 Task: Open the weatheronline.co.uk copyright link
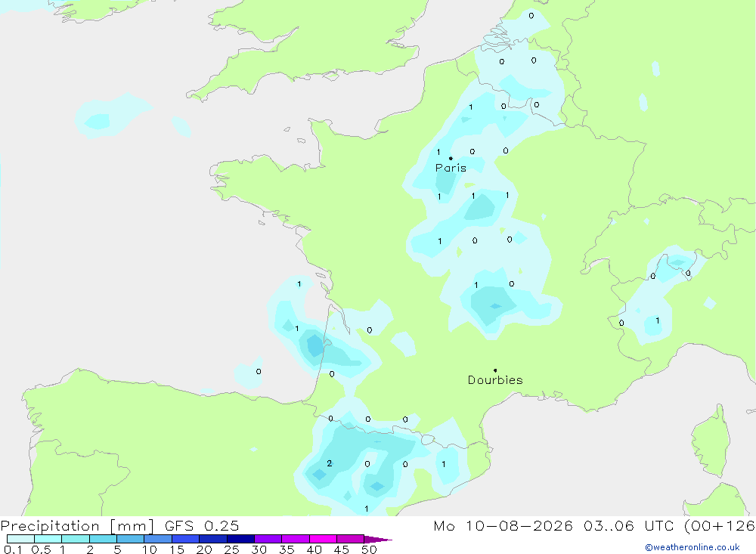pyautogui.click(x=692, y=547)
